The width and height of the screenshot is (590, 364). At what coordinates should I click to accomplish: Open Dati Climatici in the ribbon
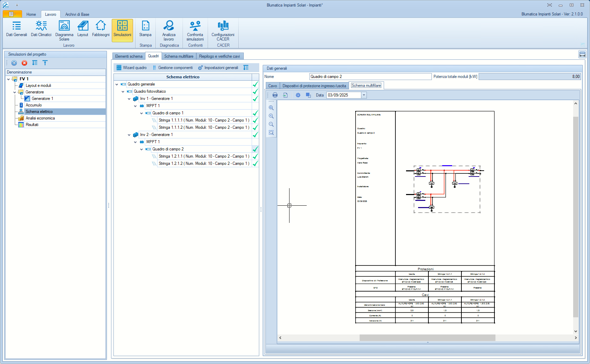(x=41, y=29)
